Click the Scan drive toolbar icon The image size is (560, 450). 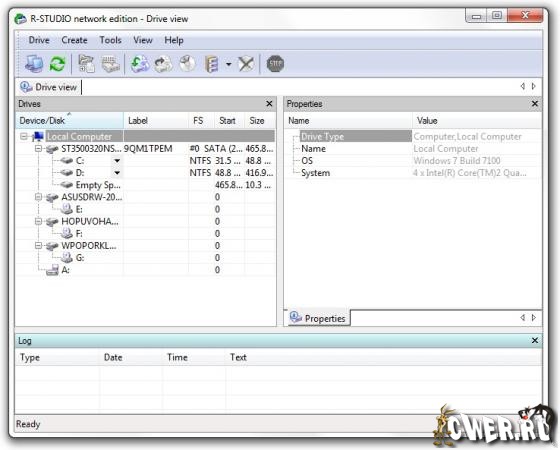(x=111, y=64)
